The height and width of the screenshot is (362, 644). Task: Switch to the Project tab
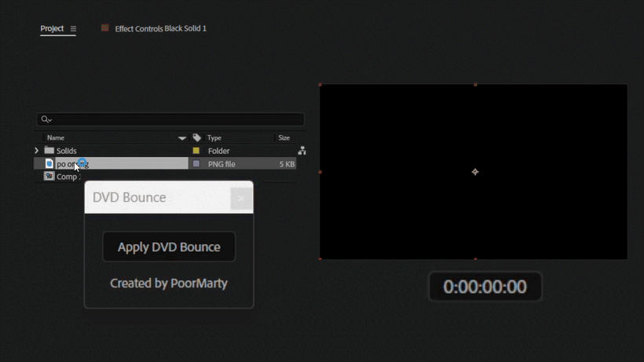52,28
